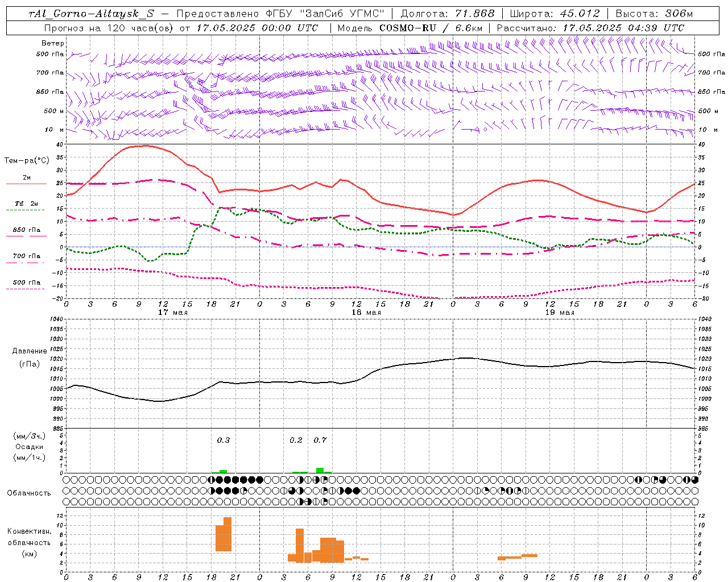Click tallest orange convective bar on 17 мая
The height and width of the screenshot is (582, 728).
[227, 534]
